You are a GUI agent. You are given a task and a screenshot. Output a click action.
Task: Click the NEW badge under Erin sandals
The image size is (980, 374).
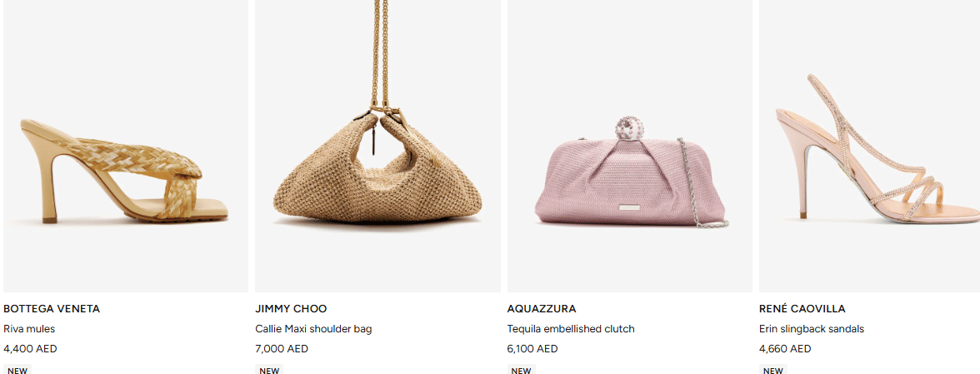(773, 370)
